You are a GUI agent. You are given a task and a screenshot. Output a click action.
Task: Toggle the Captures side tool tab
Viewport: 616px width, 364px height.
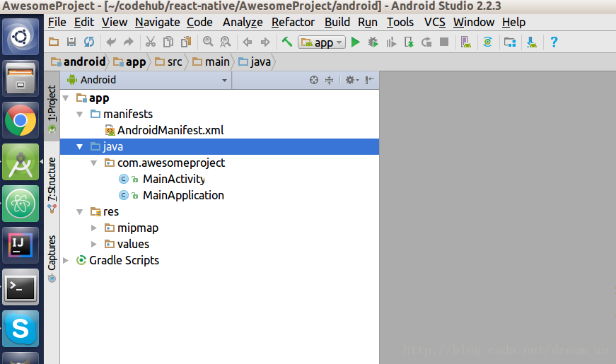click(x=52, y=259)
